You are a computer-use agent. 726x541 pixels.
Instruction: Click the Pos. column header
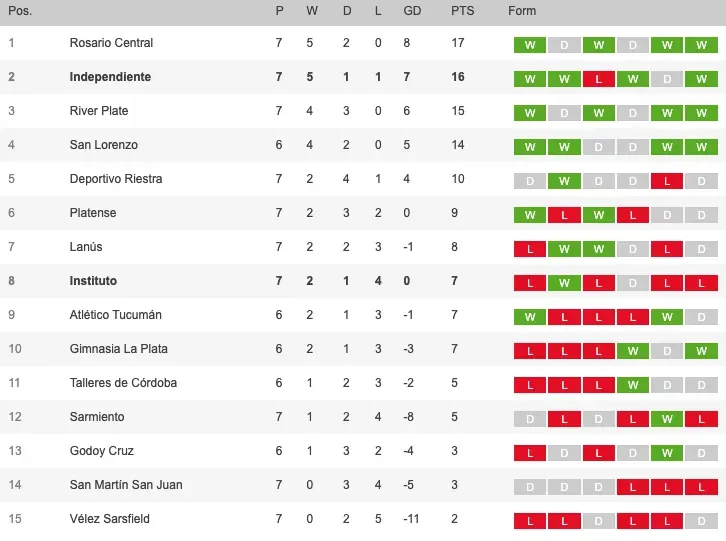click(20, 11)
